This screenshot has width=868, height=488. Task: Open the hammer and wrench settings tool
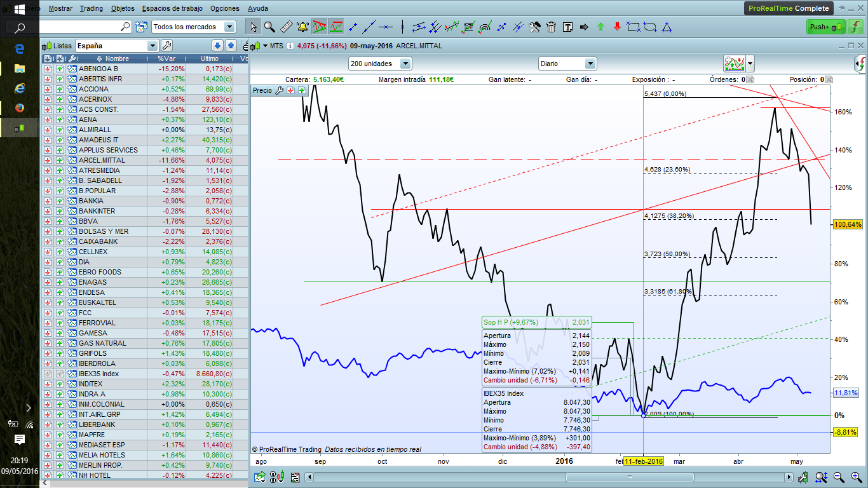[x=534, y=27]
